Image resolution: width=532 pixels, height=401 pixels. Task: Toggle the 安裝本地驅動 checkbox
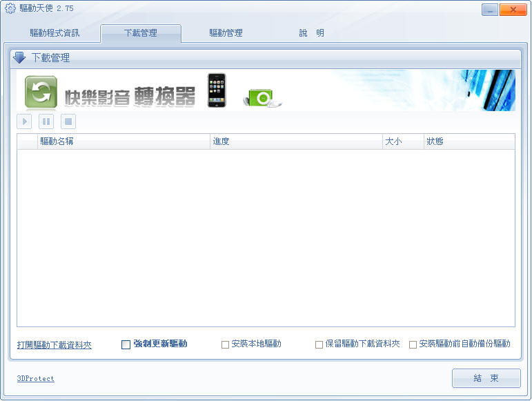point(225,344)
